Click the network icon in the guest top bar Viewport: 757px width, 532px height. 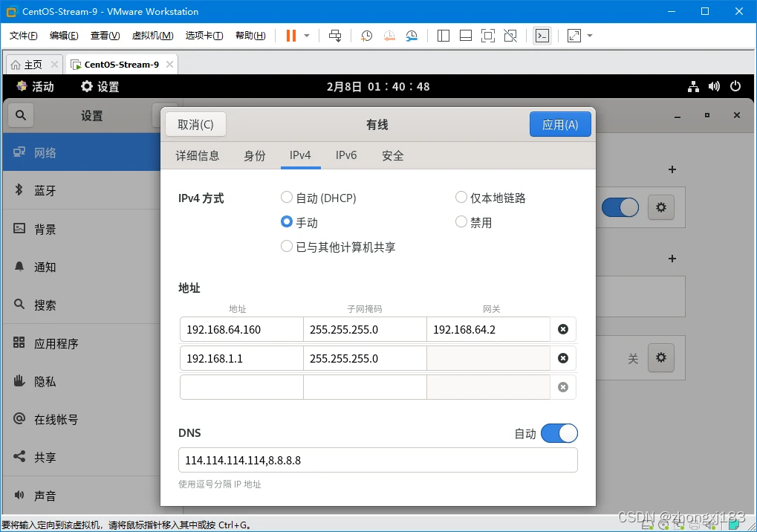[693, 86]
